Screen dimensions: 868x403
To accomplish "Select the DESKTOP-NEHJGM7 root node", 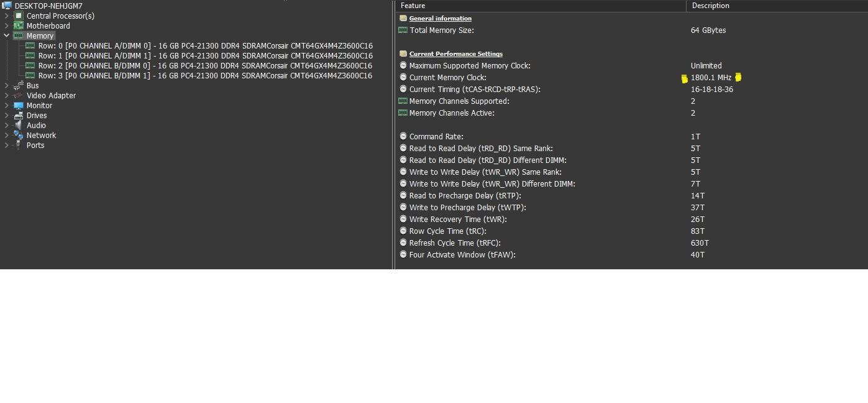I will pyautogui.click(x=48, y=6).
